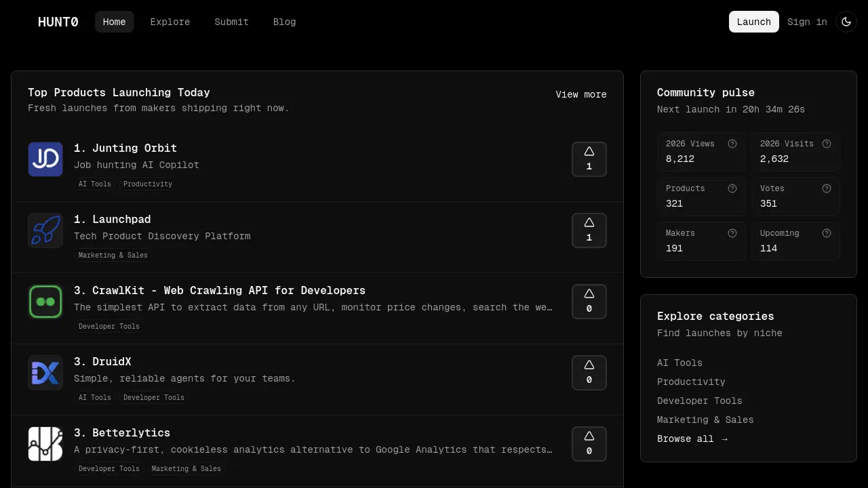Image resolution: width=868 pixels, height=488 pixels.
Task: Show info for 2026 Views stat
Action: 732,144
